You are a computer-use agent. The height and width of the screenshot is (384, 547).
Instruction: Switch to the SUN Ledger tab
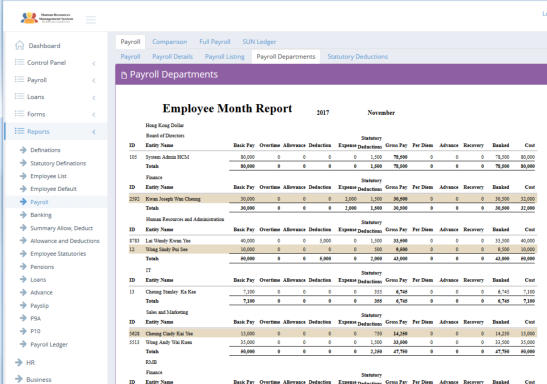point(259,42)
